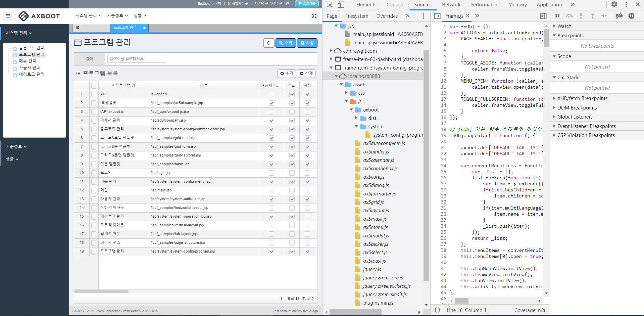Viewport: 644px width, 316px height.
Task: Pause script execution in the debugger
Action: [557, 16]
